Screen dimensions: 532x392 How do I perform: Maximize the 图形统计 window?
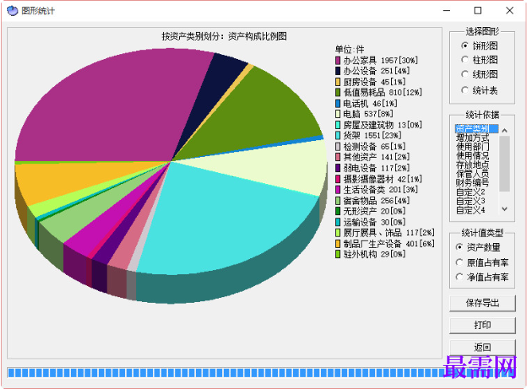point(478,11)
